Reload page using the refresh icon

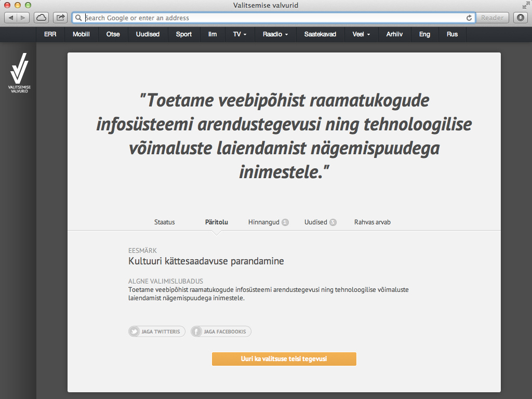(469, 18)
